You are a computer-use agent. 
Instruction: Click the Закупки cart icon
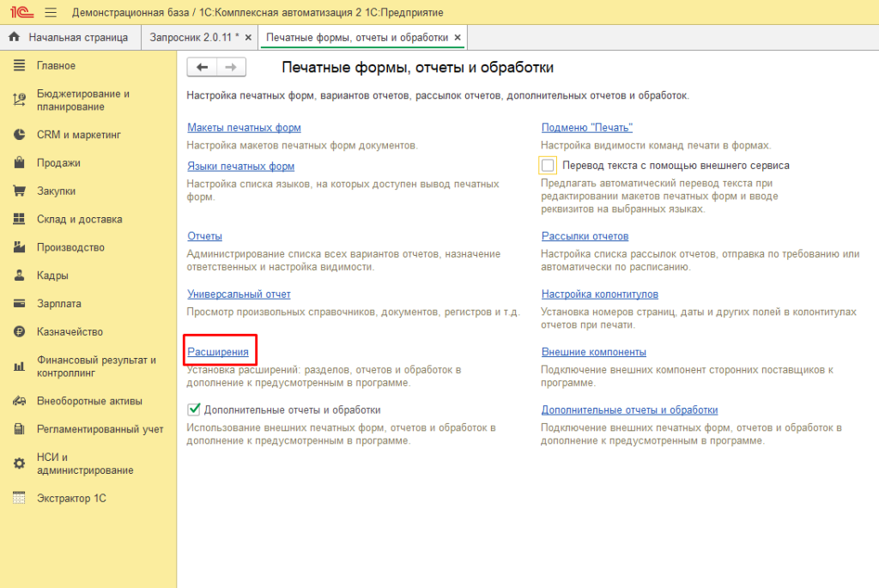click(x=19, y=191)
